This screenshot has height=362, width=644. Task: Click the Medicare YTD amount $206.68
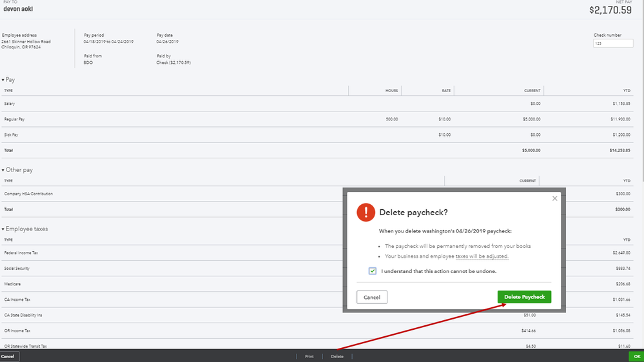click(x=623, y=284)
